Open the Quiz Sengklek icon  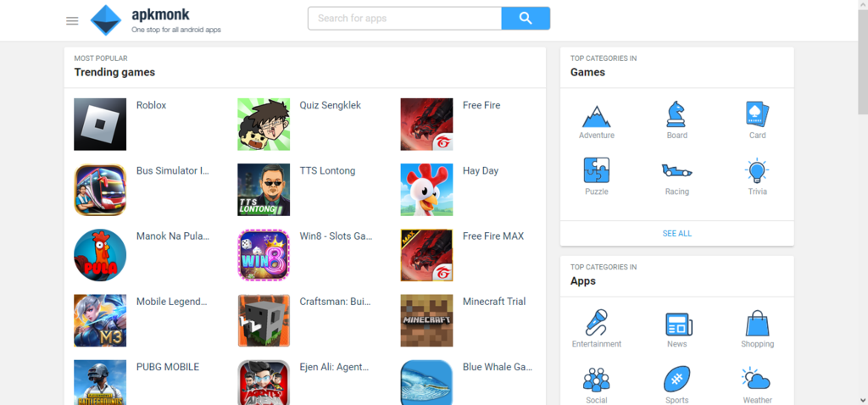tap(264, 125)
